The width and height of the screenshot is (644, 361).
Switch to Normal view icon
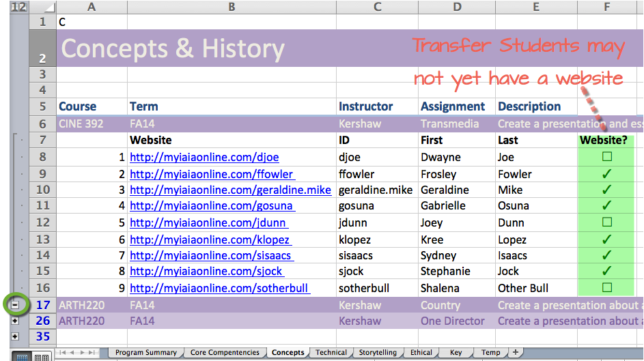(23, 356)
